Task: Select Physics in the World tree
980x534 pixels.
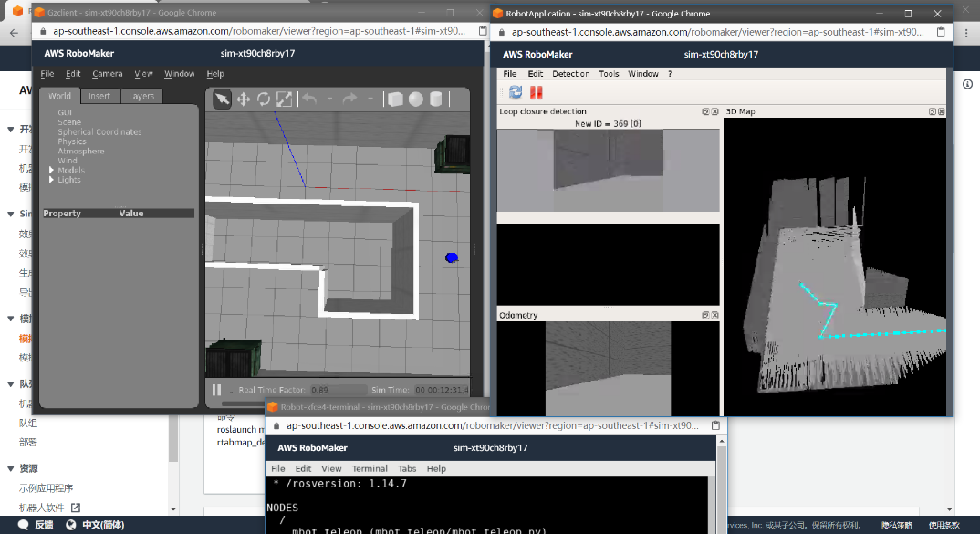Action: pos(72,141)
